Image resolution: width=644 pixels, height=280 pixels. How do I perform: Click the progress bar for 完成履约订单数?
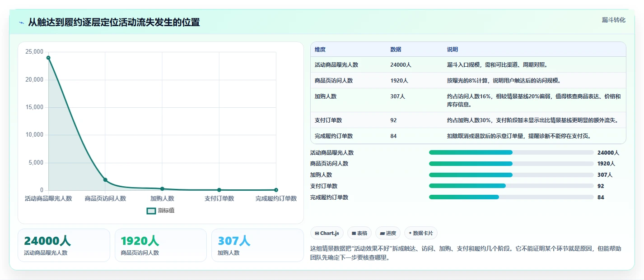tap(511, 197)
